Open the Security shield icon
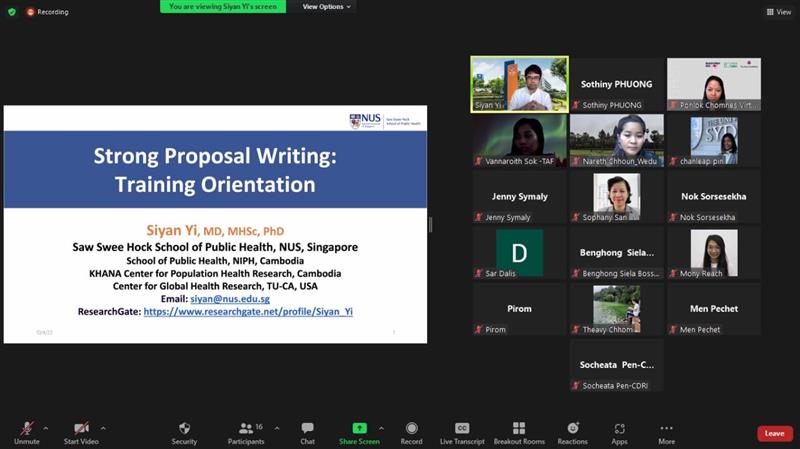800x449 pixels. pos(184,429)
